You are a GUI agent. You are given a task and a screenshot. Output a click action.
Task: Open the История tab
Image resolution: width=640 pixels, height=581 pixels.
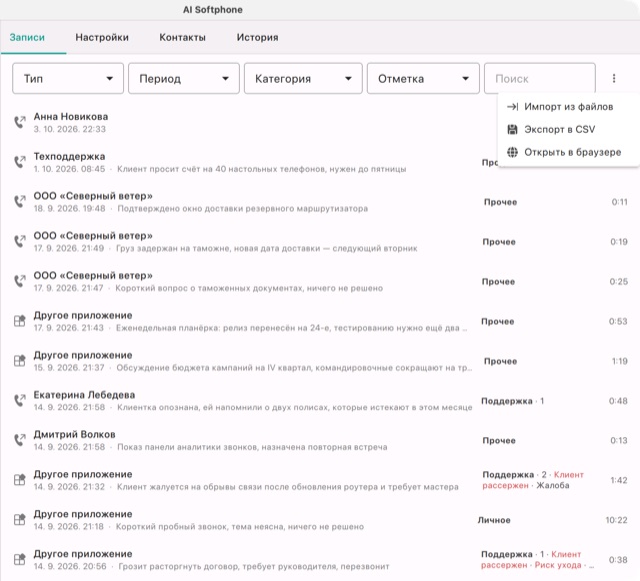258,38
